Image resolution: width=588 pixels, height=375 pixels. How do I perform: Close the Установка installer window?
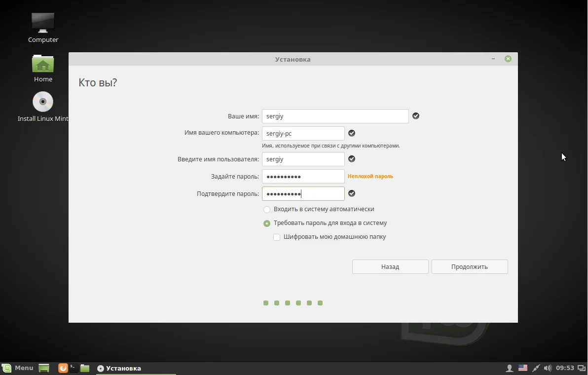coord(508,59)
